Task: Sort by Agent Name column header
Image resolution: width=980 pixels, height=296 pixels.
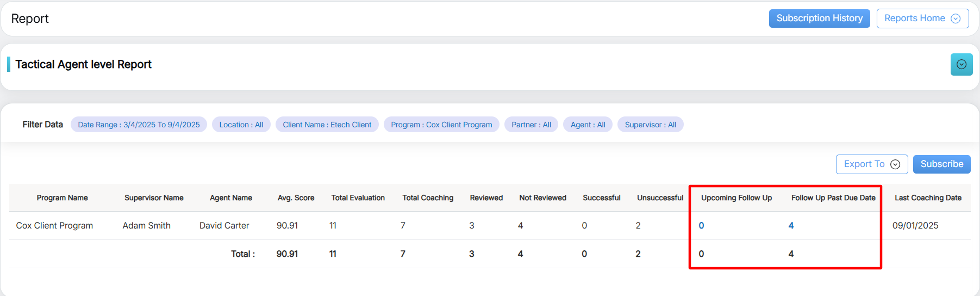Action: [230, 198]
